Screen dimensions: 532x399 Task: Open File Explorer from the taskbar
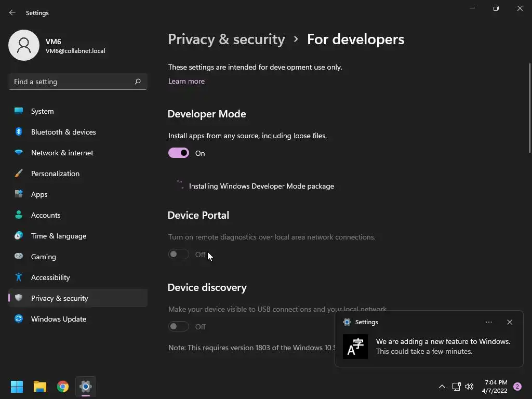pyautogui.click(x=40, y=387)
